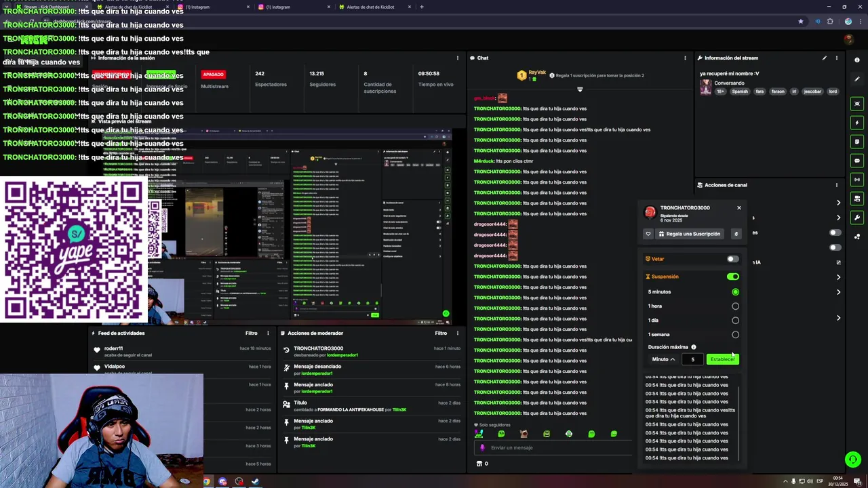Click the heart icon in TRONCHATORO3000 card

coord(648,234)
